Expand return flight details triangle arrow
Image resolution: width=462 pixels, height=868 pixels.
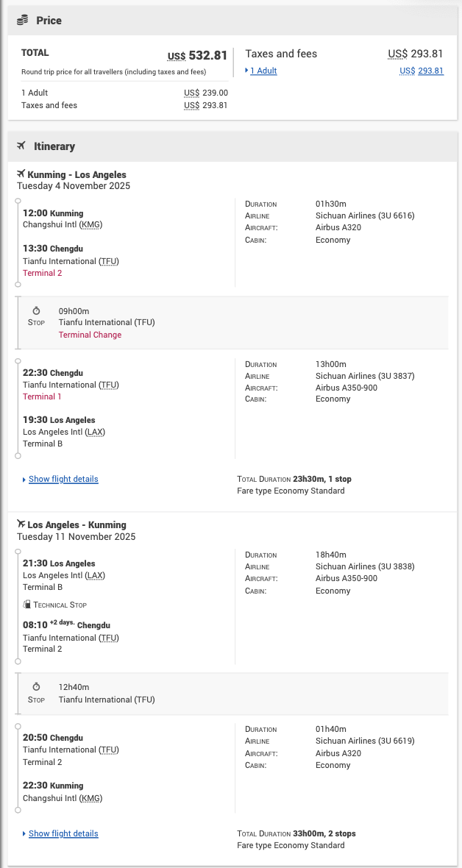pyautogui.click(x=24, y=834)
